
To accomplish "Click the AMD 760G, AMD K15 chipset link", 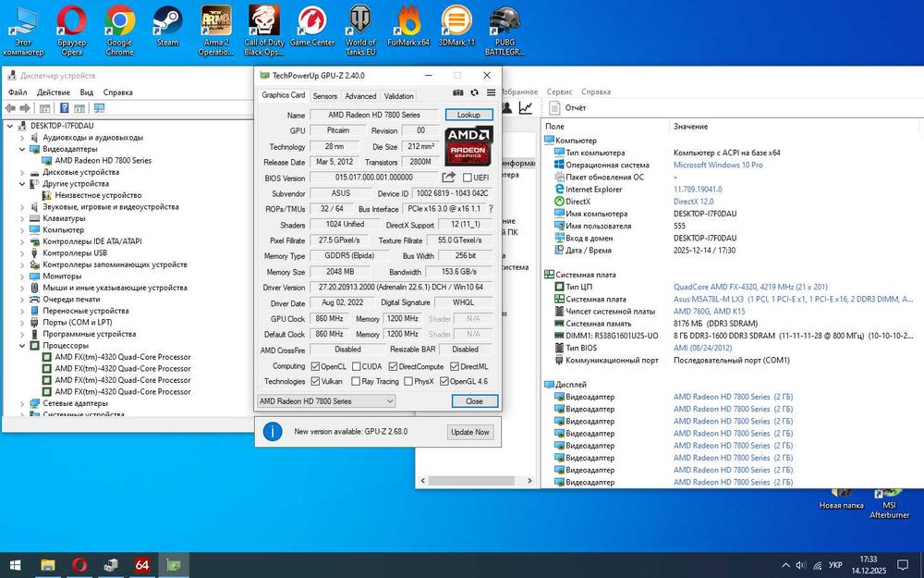I will pos(709,312).
